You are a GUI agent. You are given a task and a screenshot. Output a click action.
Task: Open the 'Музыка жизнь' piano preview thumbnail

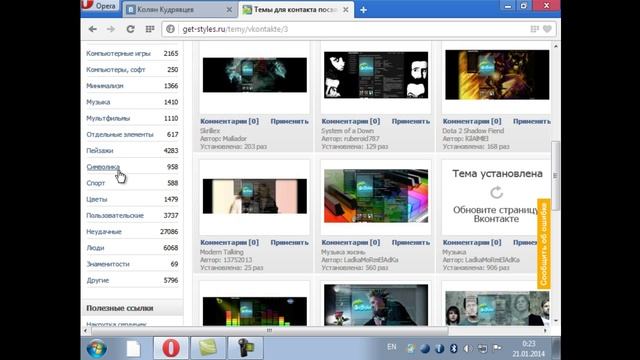376,196
